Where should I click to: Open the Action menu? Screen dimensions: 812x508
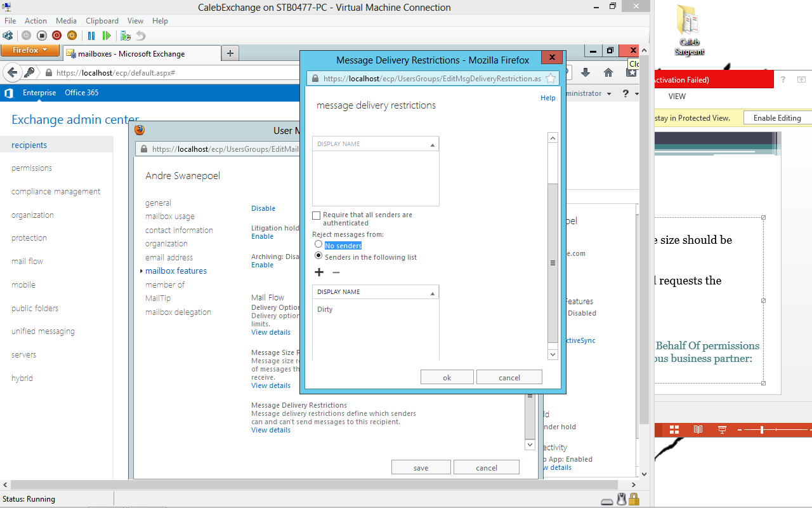36,21
